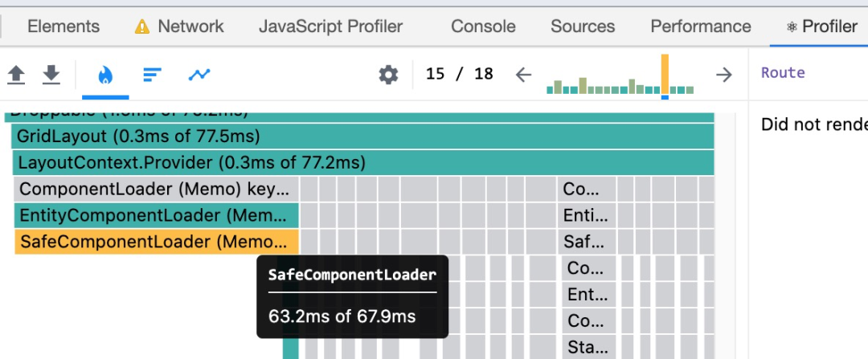
Task: Open Profiler settings gear
Action: pyautogui.click(x=388, y=75)
